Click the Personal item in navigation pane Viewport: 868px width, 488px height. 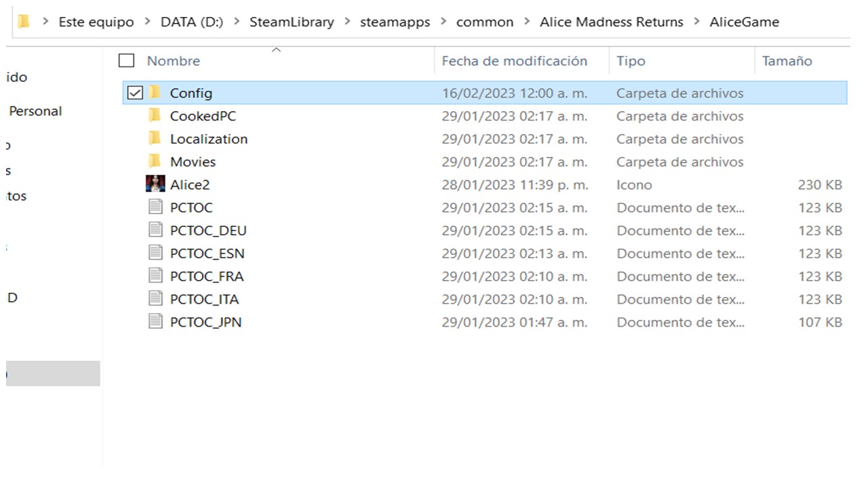[35, 111]
